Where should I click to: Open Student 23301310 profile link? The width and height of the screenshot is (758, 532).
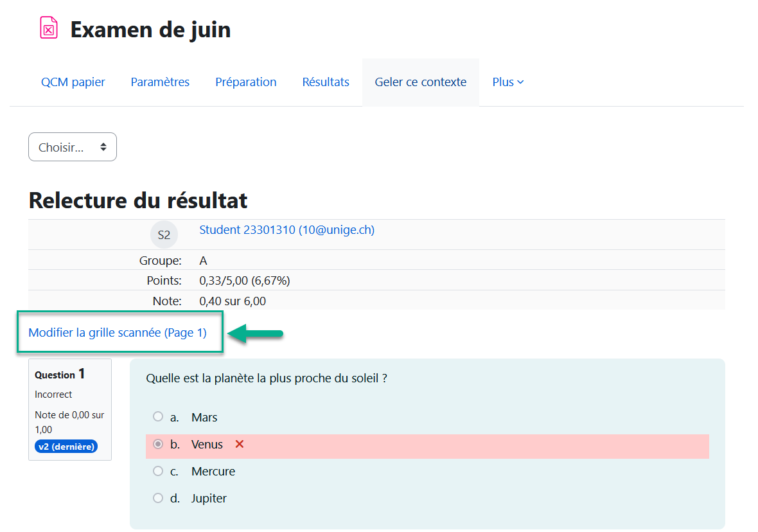click(x=286, y=230)
